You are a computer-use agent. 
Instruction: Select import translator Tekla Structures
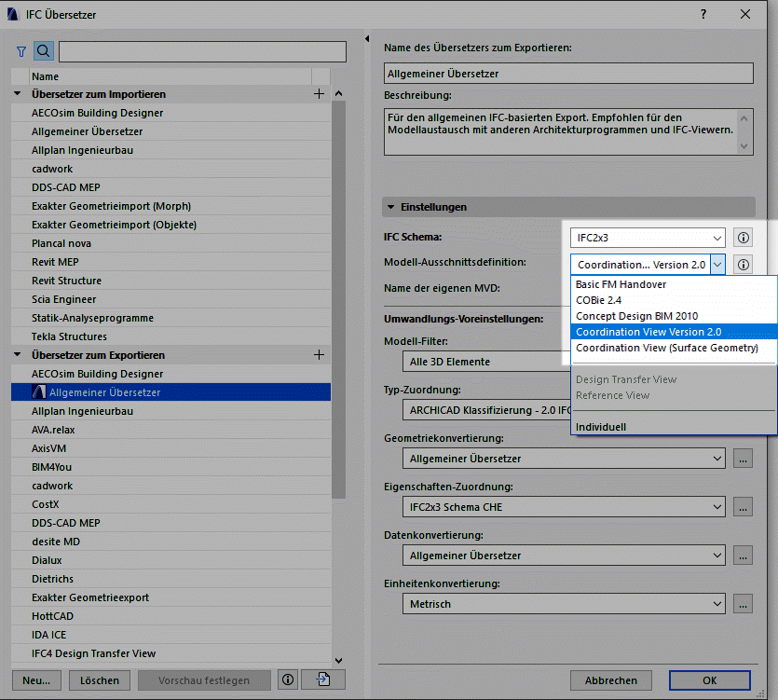tap(171, 336)
